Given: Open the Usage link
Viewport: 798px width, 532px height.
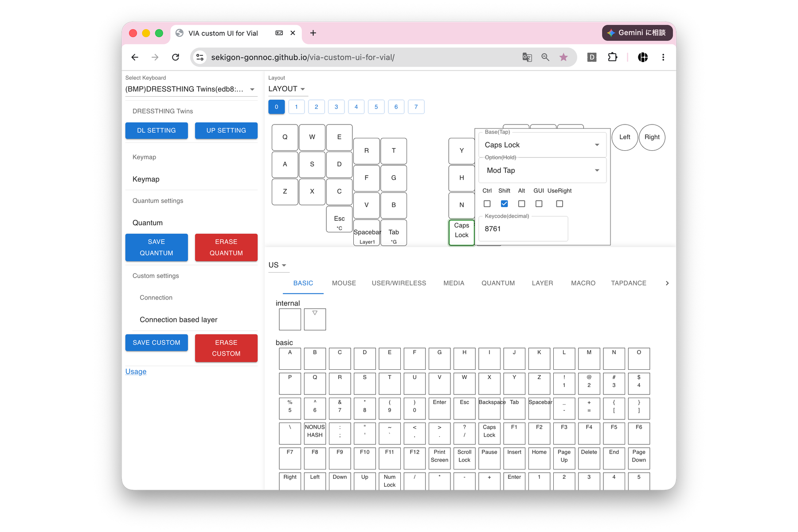Looking at the screenshot, I should (136, 372).
